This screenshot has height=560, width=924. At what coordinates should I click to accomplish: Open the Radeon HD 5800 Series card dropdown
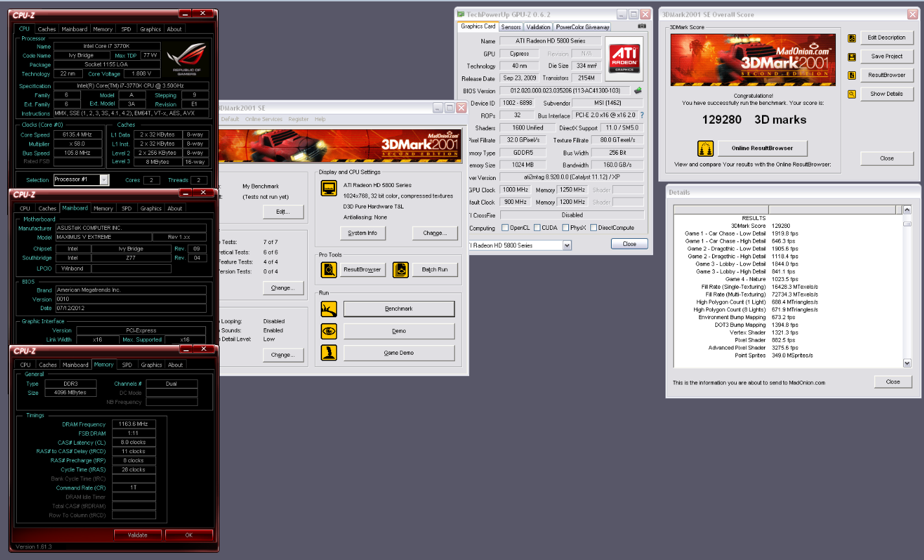(x=567, y=245)
